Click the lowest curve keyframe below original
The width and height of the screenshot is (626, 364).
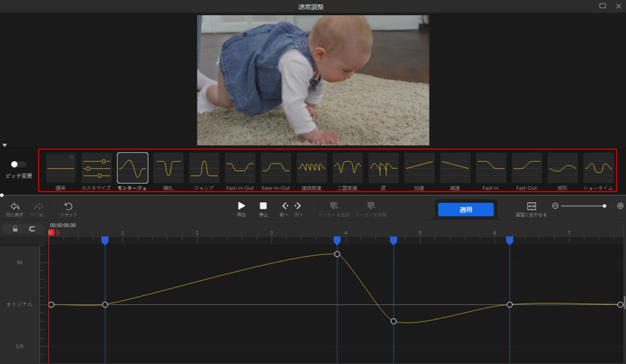coord(394,322)
